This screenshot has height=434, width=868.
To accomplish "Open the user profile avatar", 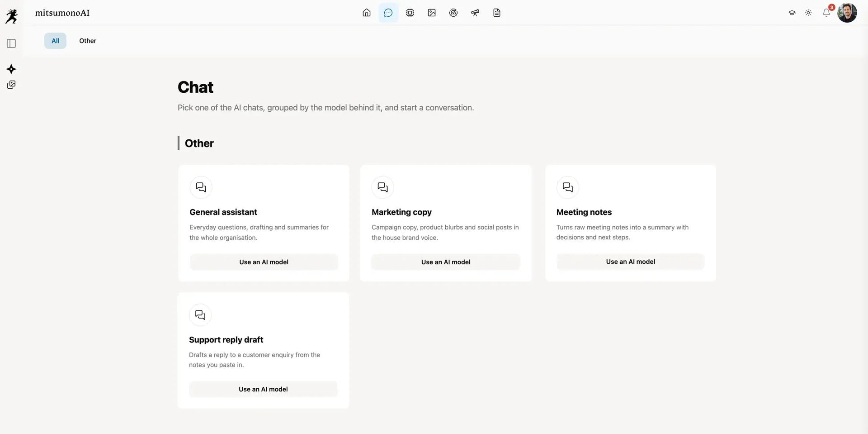I will click(847, 13).
